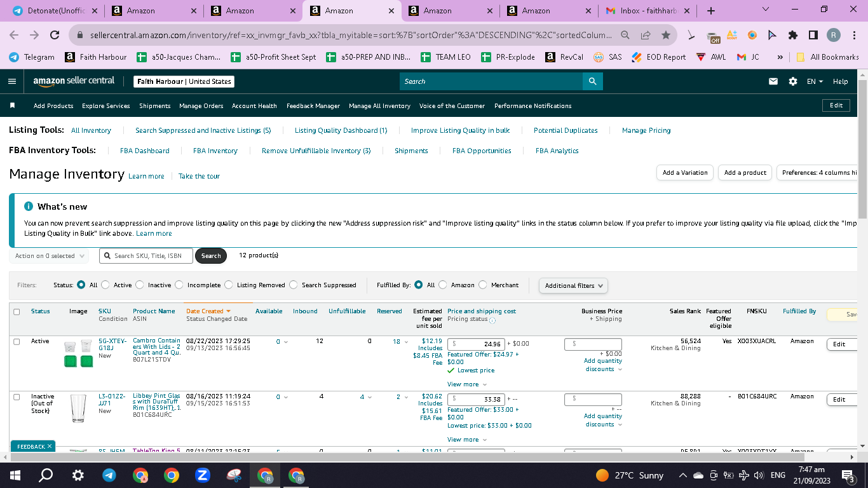The width and height of the screenshot is (868, 488).
Task: Switch to the Inbox Gmail browser tab
Action: (x=648, y=11)
